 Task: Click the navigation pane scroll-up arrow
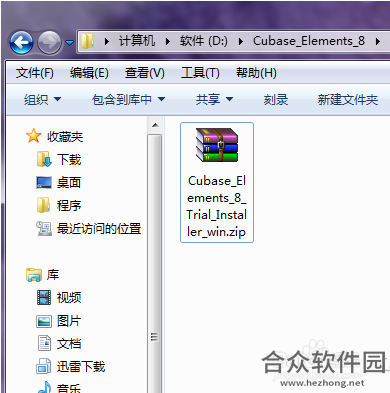[155, 125]
